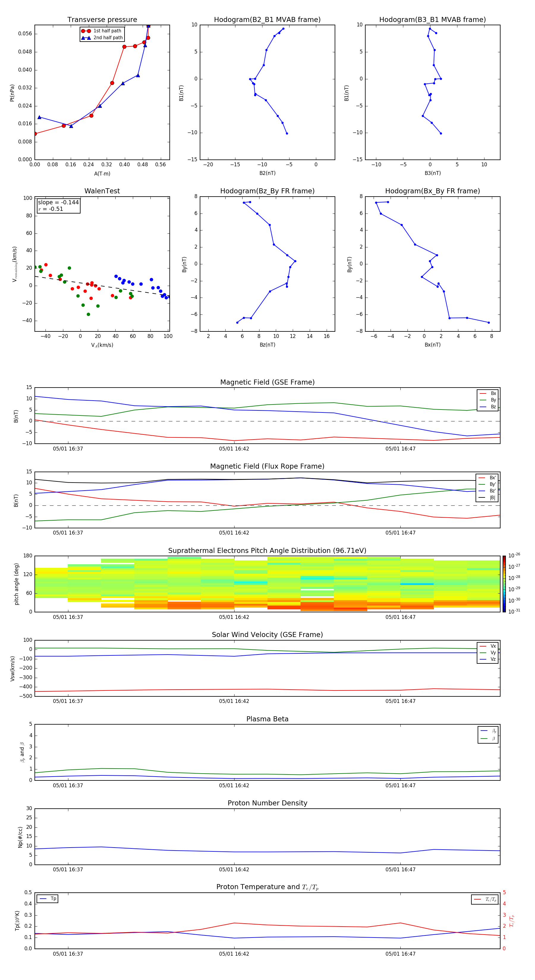Image resolution: width=535 pixels, height=980 pixels.
Task: Click the Bx legend entry in GSE magnetic field
Action: tap(488, 393)
